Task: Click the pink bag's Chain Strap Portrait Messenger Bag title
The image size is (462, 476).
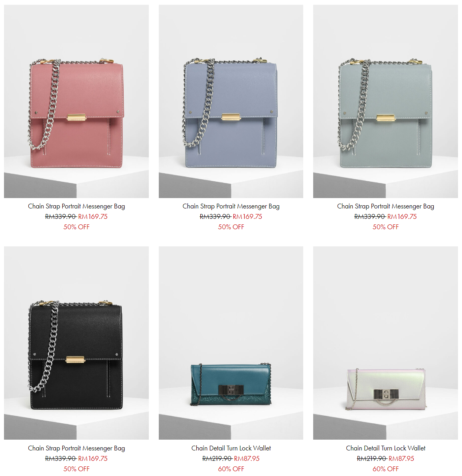Action: [x=77, y=206]
